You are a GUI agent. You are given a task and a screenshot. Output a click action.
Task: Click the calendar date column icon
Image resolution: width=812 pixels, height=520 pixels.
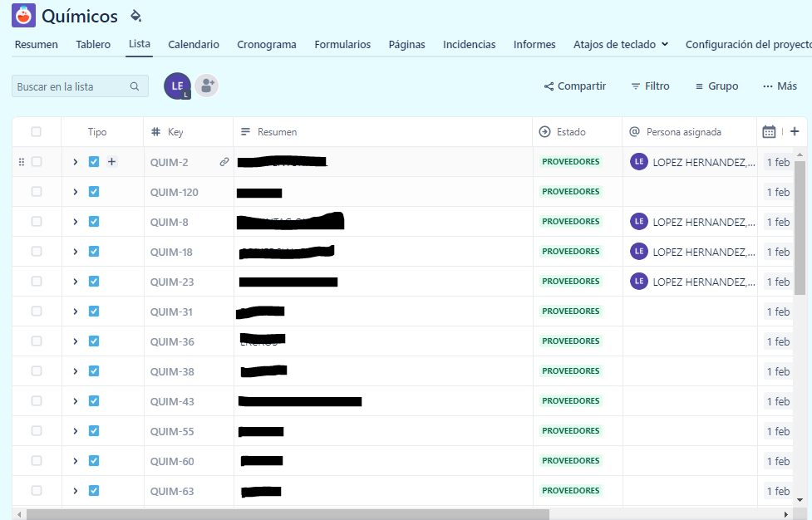click(x=769, y=132)
